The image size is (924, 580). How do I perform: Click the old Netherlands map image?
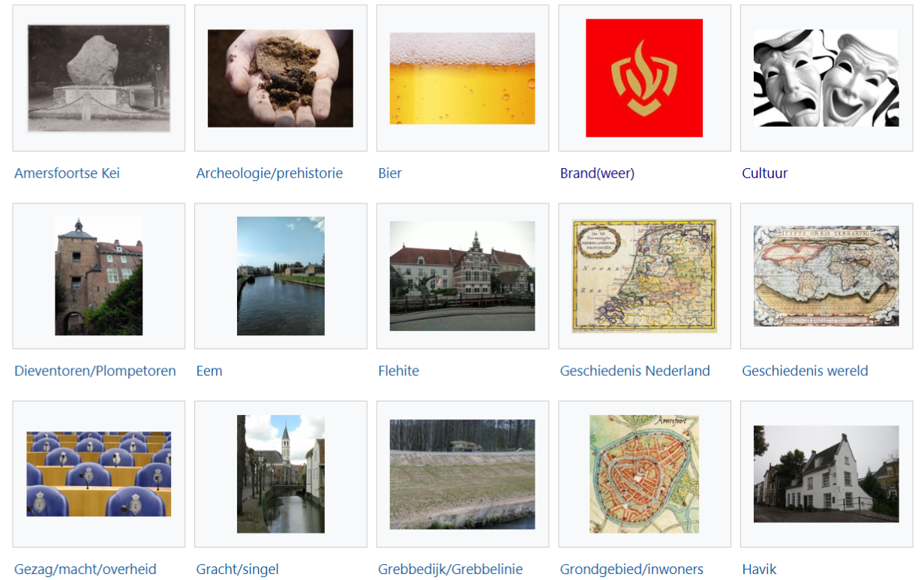pyautogui.click(x=644, y=276)
